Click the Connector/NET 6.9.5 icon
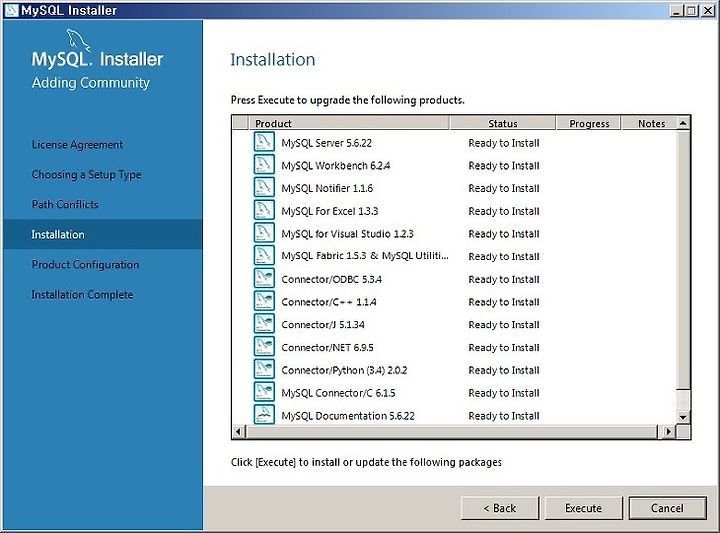The height and width of the screenshot is (533, 720). 264,346
